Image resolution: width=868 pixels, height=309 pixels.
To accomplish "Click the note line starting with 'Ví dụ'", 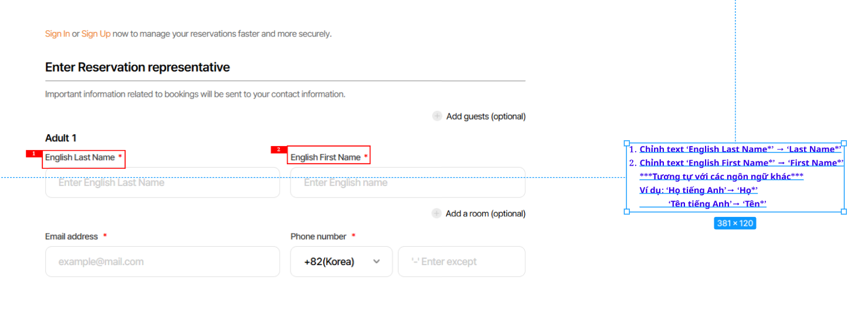I will click(699, 190).
